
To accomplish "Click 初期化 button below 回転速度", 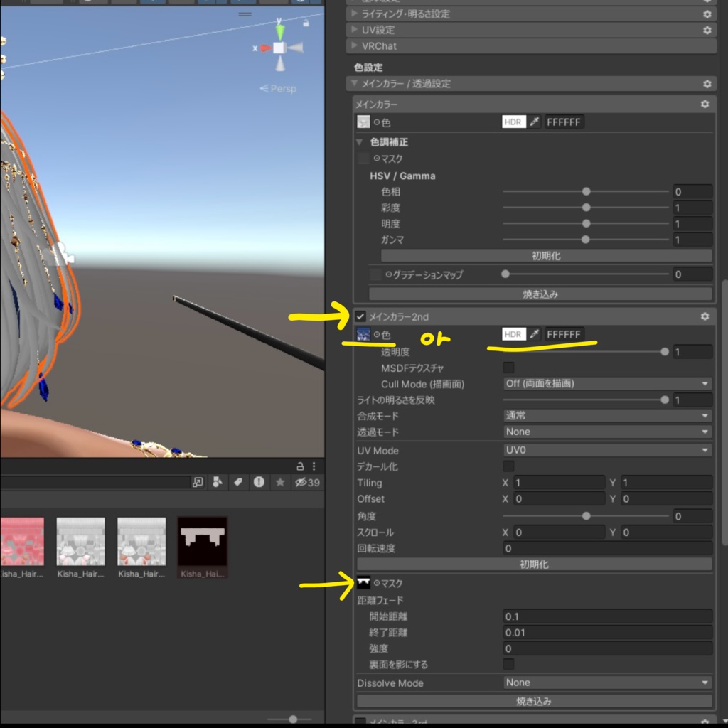I will [x=535, y=564].
